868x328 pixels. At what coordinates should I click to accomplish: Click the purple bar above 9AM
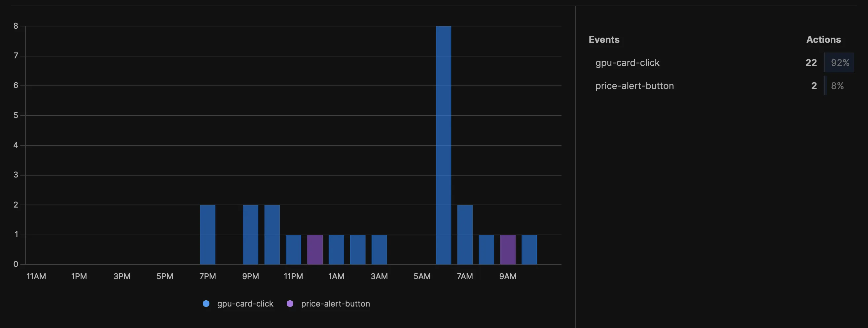pos(507,249)
